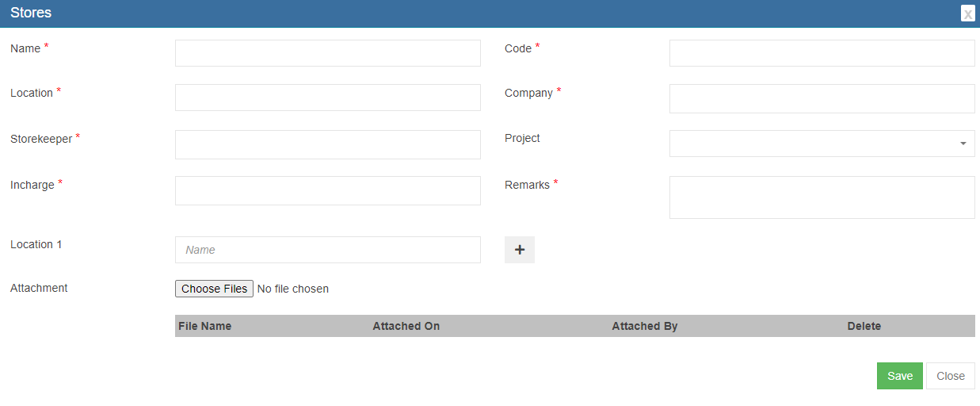Focus the Name text field
The height and width of the screenshot is (406, 980).
pos(327,53)
